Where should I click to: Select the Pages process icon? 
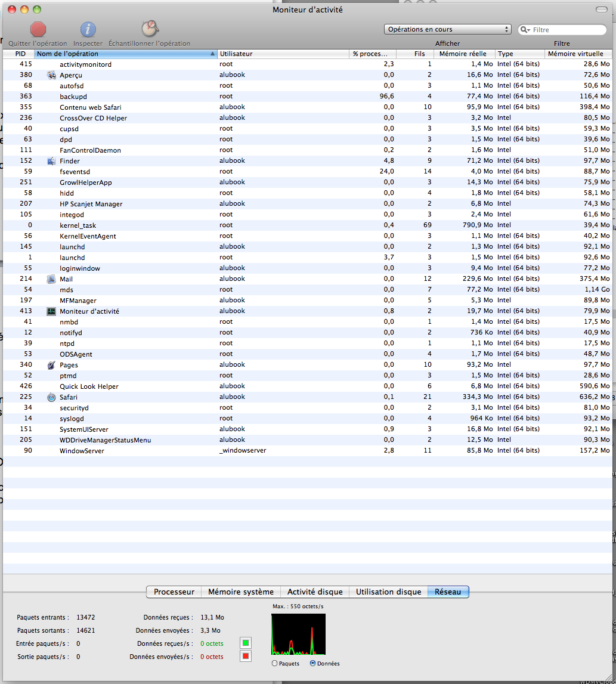[51, 365]
